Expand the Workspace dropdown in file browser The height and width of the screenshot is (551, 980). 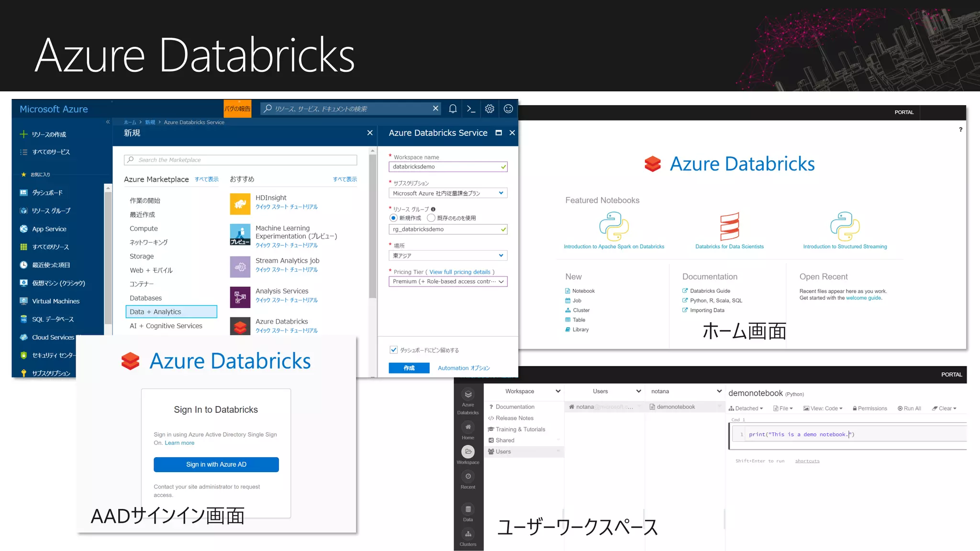pos(558,391)
